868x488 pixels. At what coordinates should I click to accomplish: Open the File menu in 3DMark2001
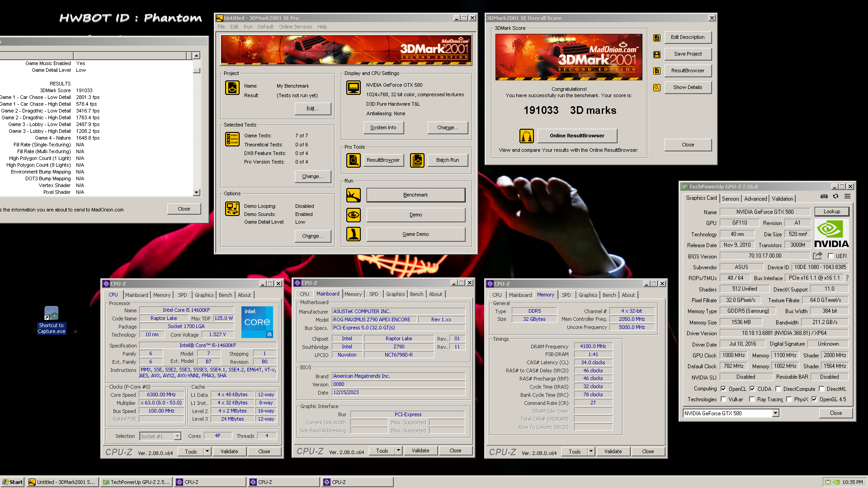pos(221,27)
